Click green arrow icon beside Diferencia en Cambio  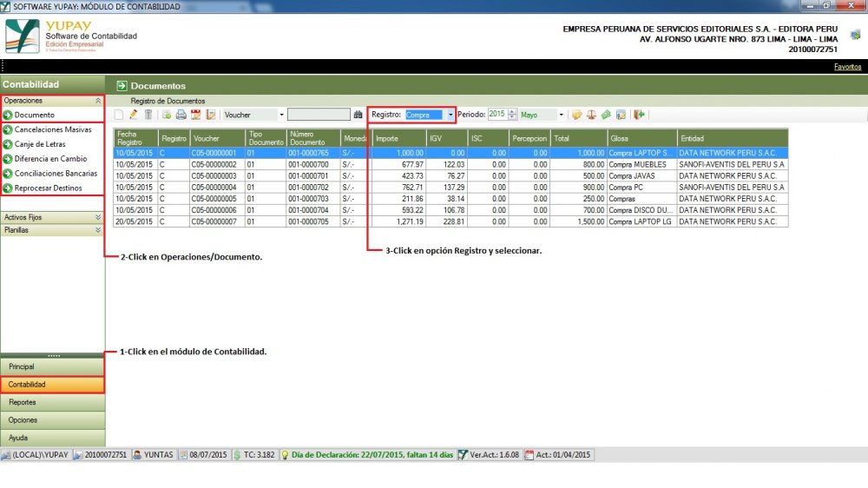(x=8, y=159)
